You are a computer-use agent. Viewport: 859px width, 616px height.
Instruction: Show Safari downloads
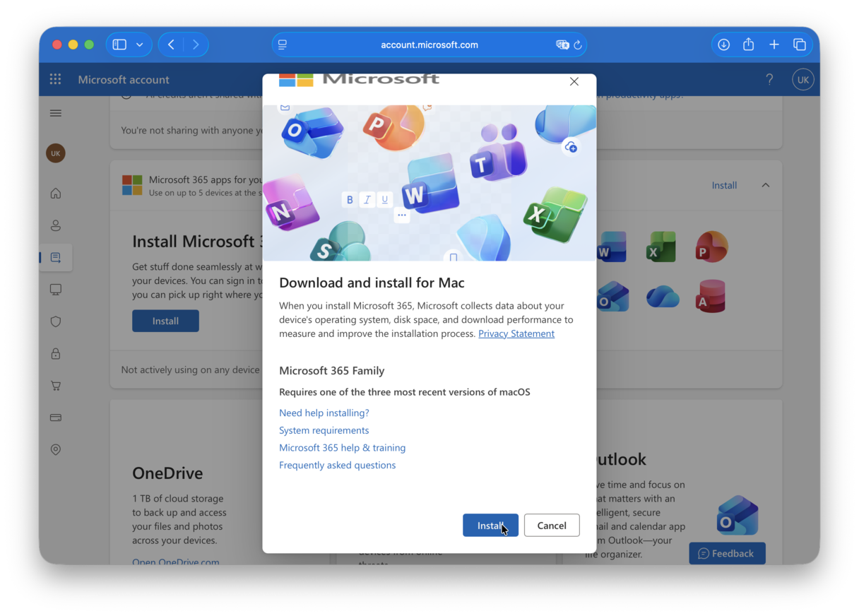tap(723, 45)
